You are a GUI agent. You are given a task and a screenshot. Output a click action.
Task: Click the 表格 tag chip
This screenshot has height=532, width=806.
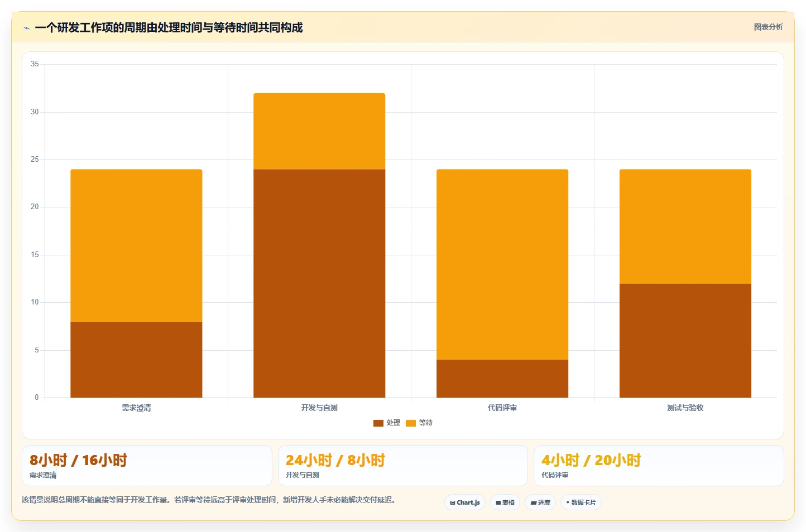[505, 502]
